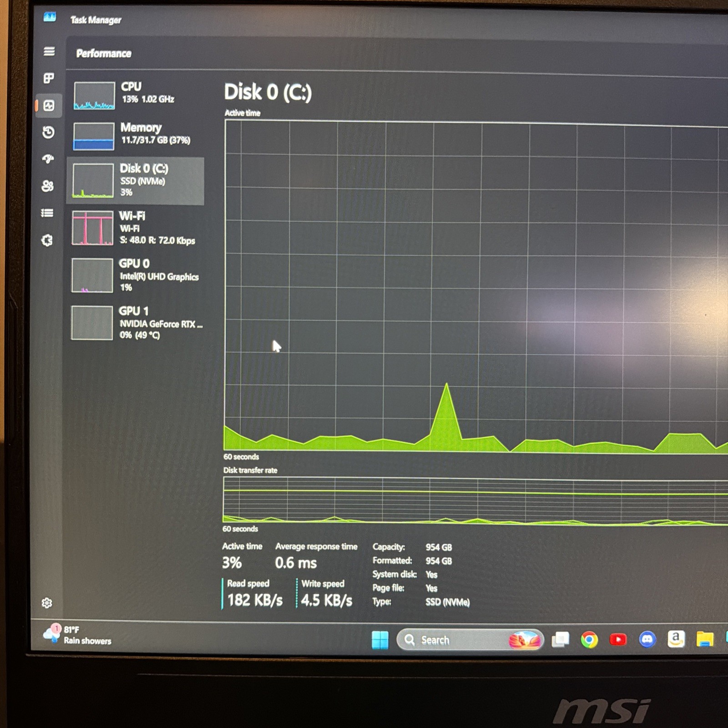The height and width of the screenshot is (728, 728).
Task: Click the Disk active time graph
Action: [x=475, y=287]
